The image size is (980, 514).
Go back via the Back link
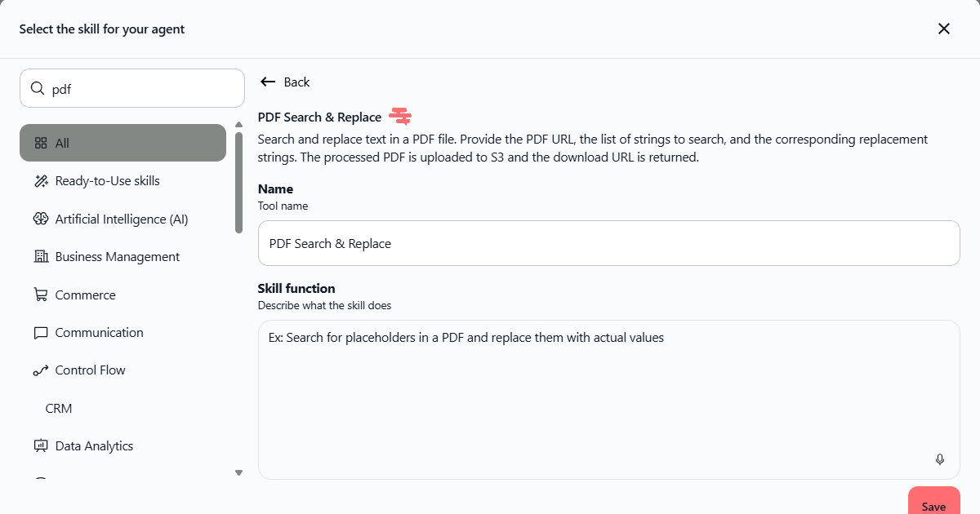(x=296, y=82)
